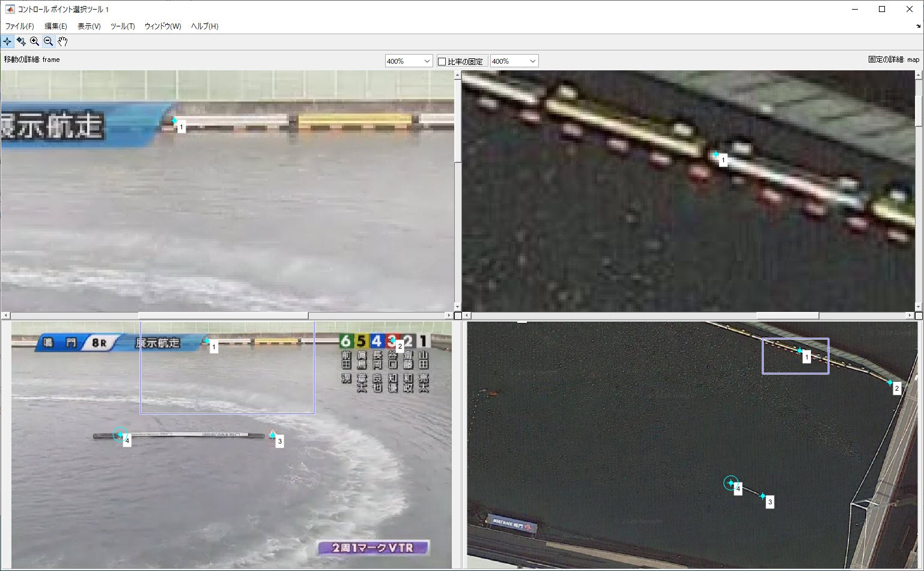Enable the 比率の固定 checkbox

pos(442,61)
